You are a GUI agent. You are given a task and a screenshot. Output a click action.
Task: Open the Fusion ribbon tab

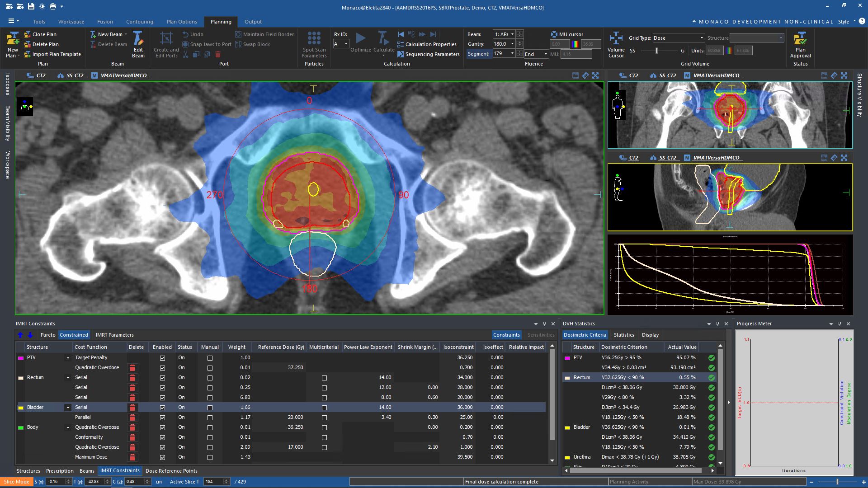(x=105, y=22)
